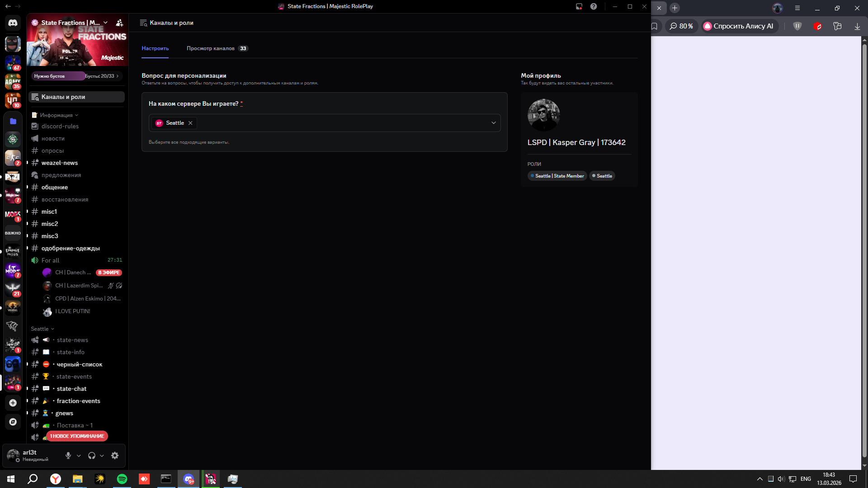Toggle the microphone mute button
868x488 pixels.
(68, 456)
